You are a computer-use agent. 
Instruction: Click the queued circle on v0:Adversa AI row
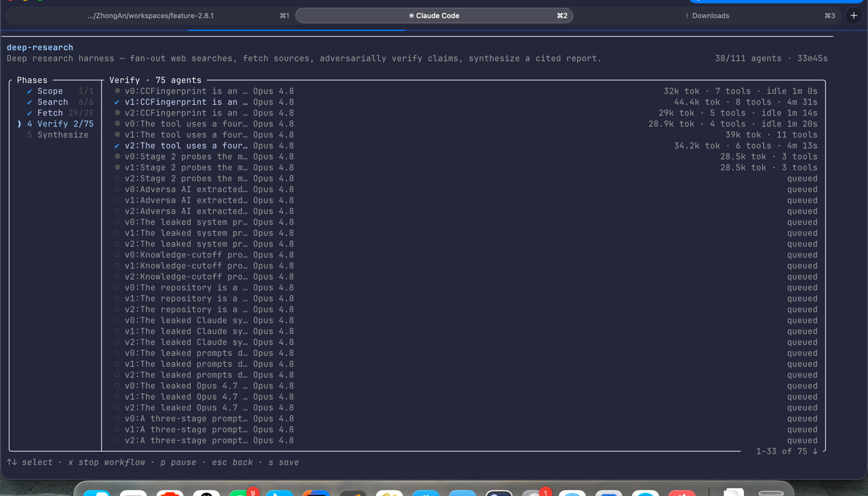pyautogui.click(x=117, y=190)
